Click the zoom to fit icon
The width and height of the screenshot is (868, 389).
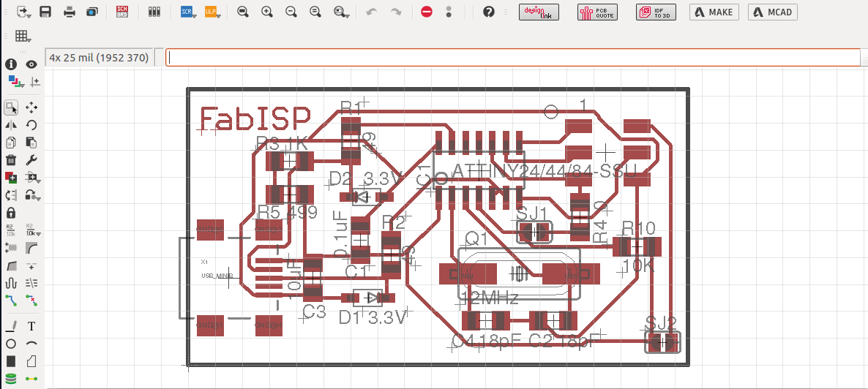click(242, 12)
